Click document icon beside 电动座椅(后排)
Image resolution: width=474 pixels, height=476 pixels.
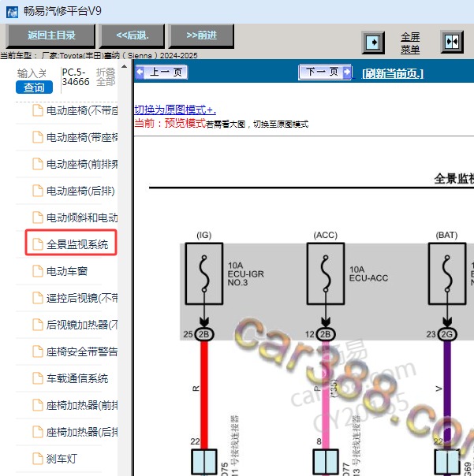click(38, 191)
